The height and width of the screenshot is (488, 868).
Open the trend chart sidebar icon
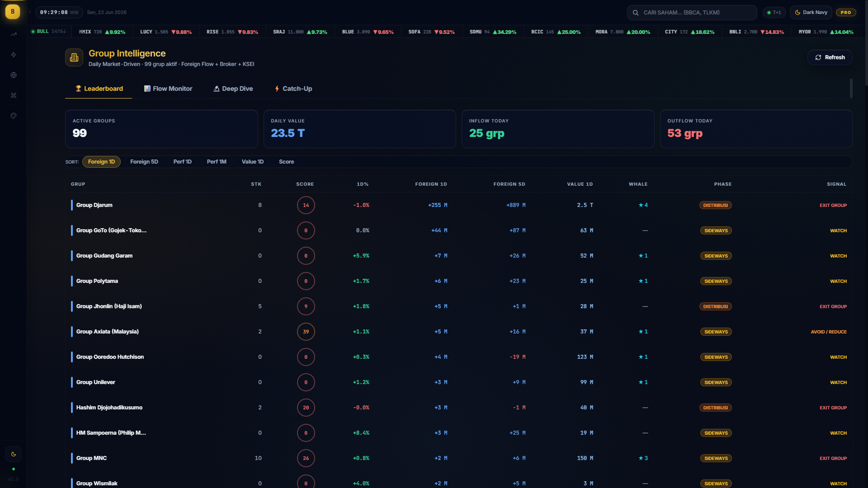point(14,34)
